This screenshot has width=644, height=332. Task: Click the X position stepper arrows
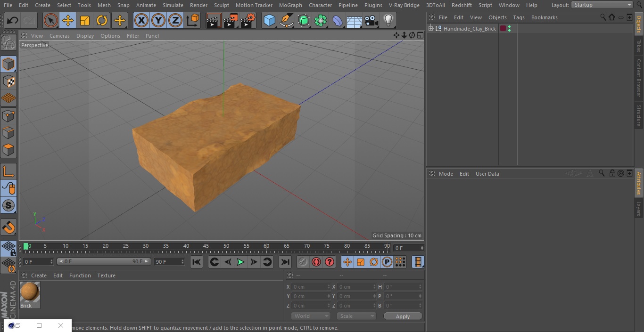pos(329,287)
